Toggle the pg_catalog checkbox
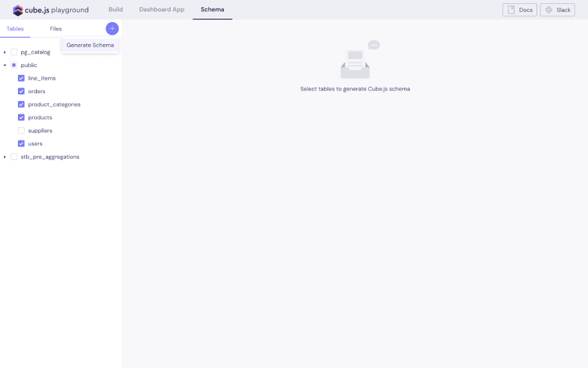The height and width of the screenshot is (368, 588). click(14, 52)
